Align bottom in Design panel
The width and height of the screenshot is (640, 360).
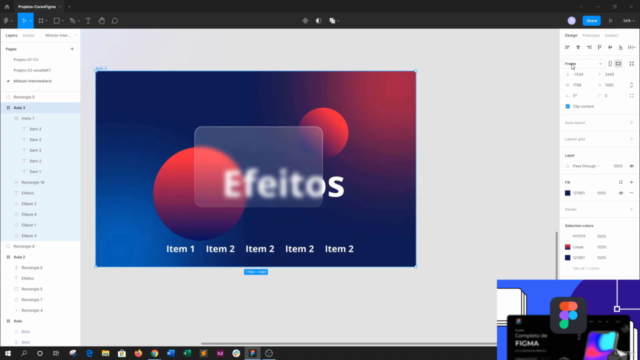click(x=621, y=47)
